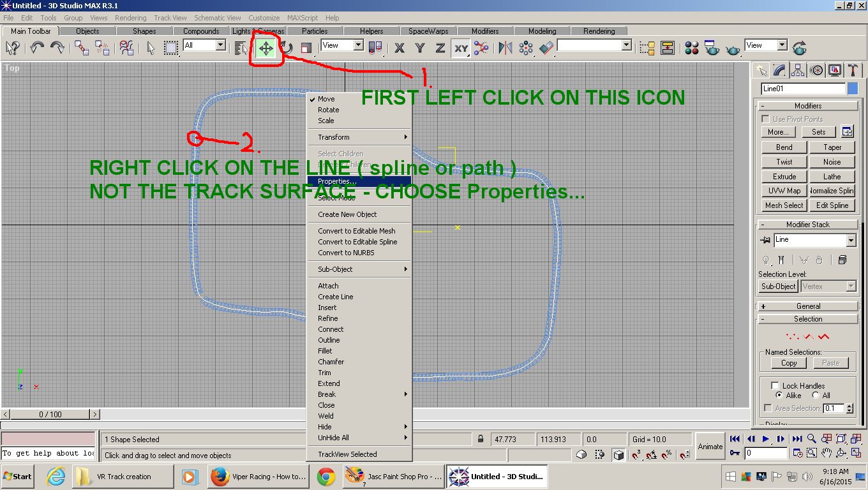
Task: Expand the General rollout
Action: (x=808, y=306)
